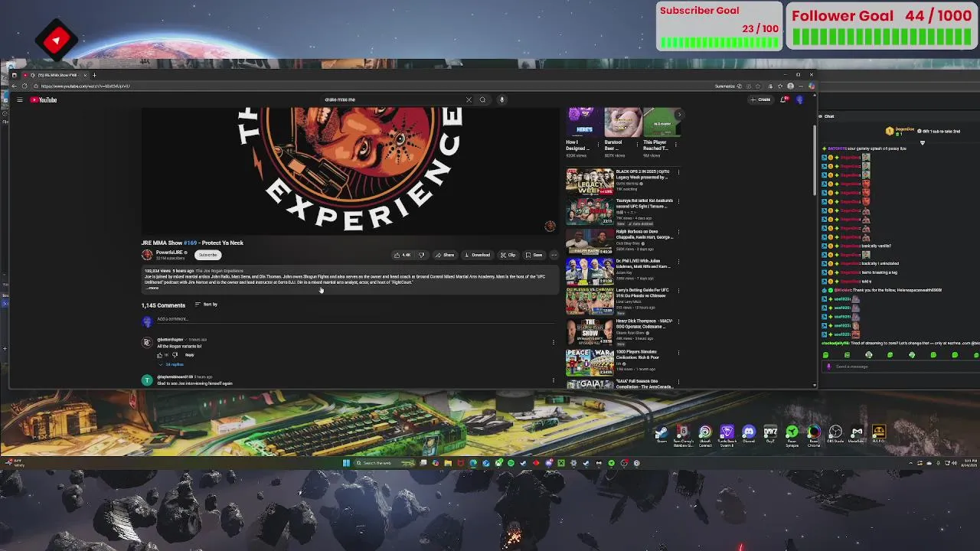Start voice search with the microphone icon

(x=501, y=99)
